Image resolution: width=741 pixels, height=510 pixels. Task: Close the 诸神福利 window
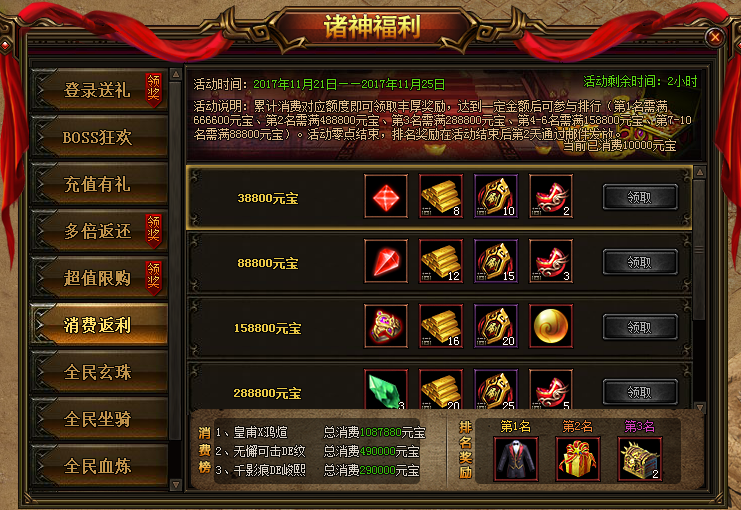715,37
